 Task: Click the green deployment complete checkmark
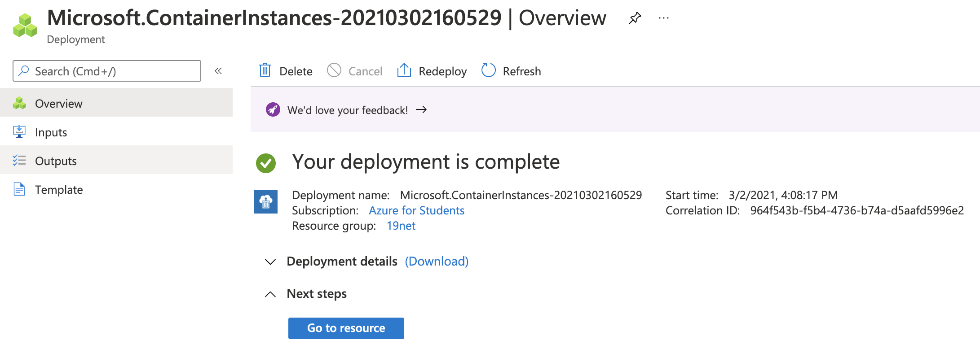266,163
